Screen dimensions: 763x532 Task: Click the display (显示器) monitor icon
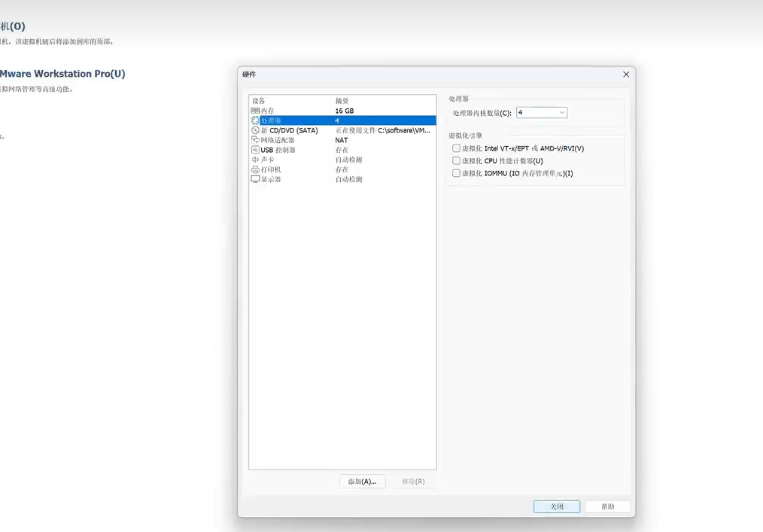(x=255, y=179)
